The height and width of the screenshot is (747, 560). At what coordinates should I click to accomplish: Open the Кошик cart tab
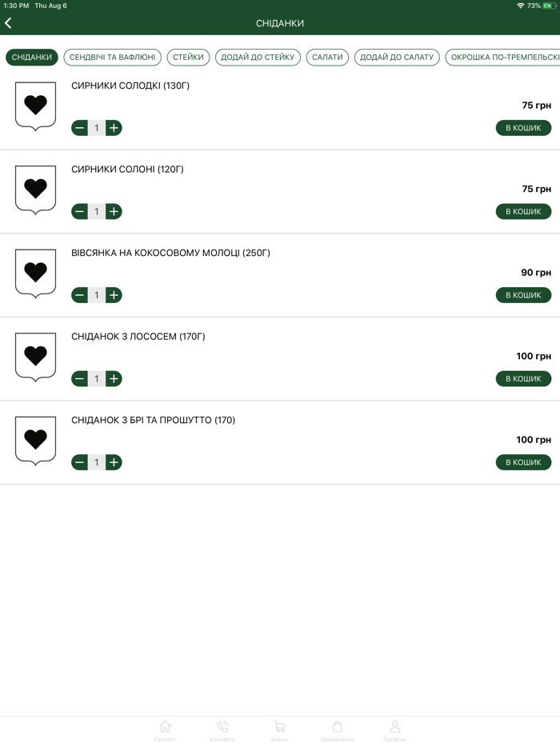[x=279, y=730]
